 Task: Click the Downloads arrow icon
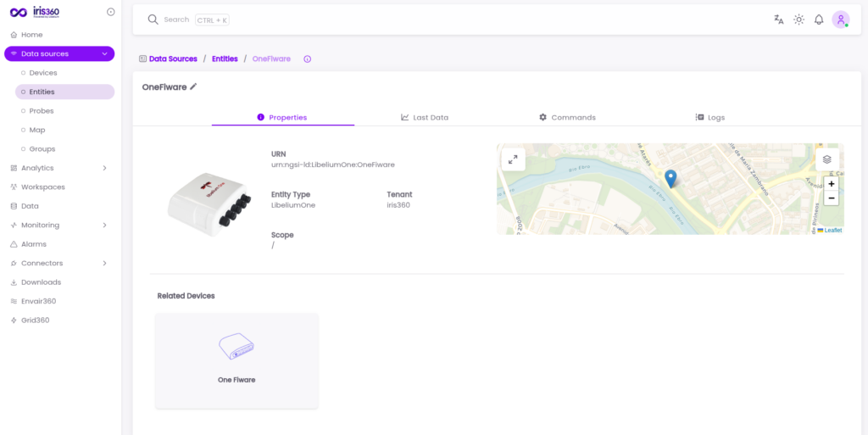coord(14,282)
